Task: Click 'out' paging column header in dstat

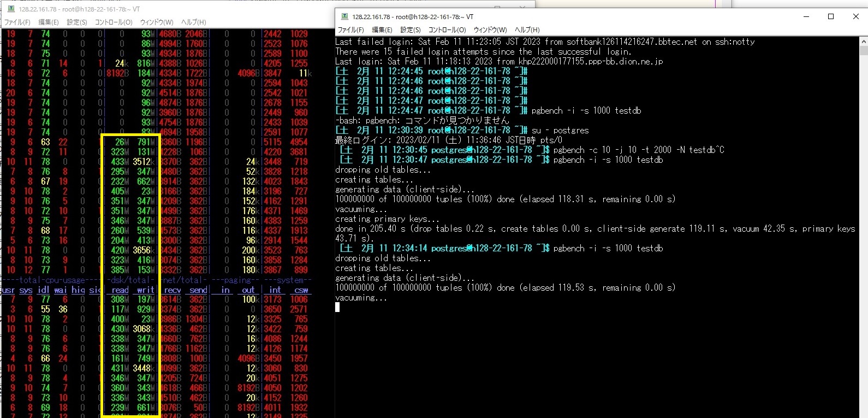Action: tap(248, 290)
